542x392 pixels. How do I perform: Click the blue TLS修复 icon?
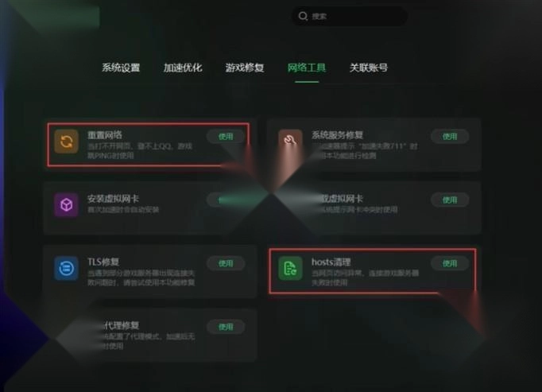67,268
